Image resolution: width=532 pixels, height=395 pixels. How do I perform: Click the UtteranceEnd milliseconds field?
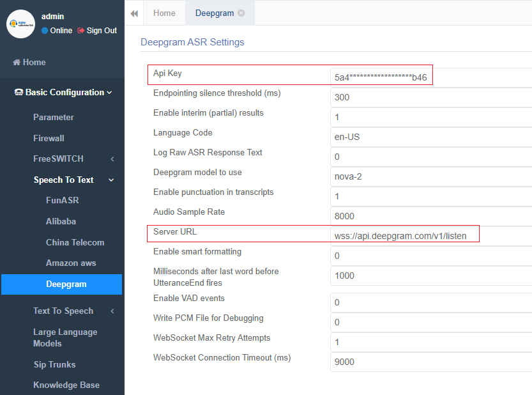(x=431, y=275)
